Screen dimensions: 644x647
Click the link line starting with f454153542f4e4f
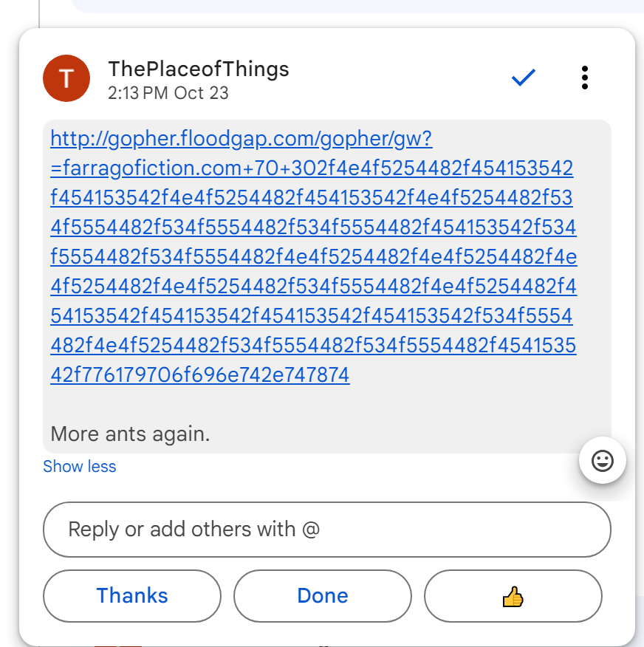point(312,198)
